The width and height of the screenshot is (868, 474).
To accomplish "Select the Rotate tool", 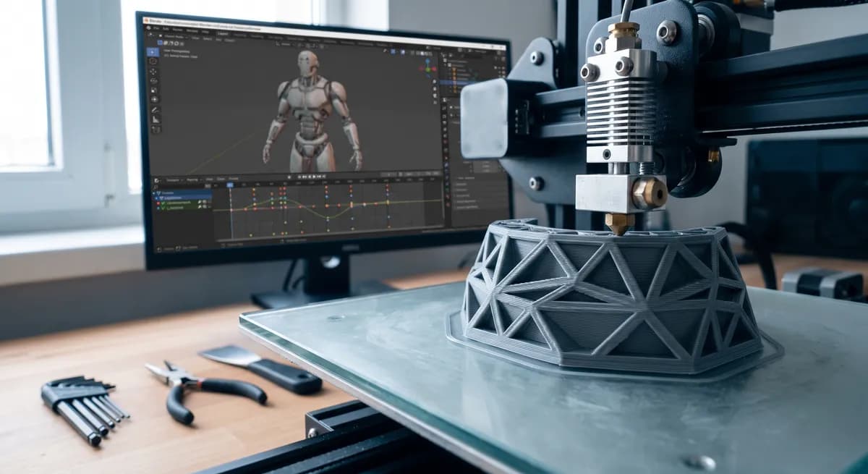I will 154,80.
